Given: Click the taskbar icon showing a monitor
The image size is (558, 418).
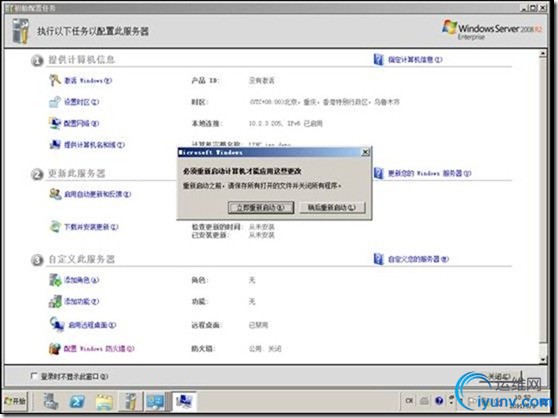Looking at the screenshot, I should coord(156,401).
